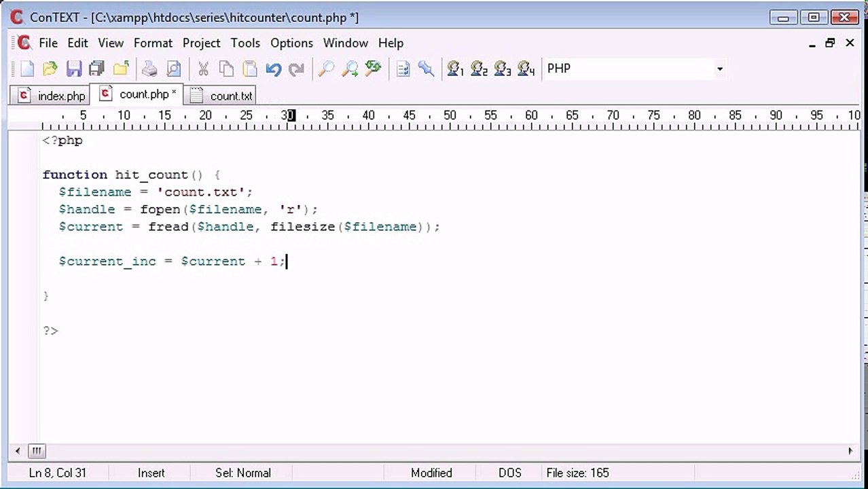This screenshot has height=489, width=868.
Task: Click the horizontal scrollbar right arrow
Action: [850, 450]
